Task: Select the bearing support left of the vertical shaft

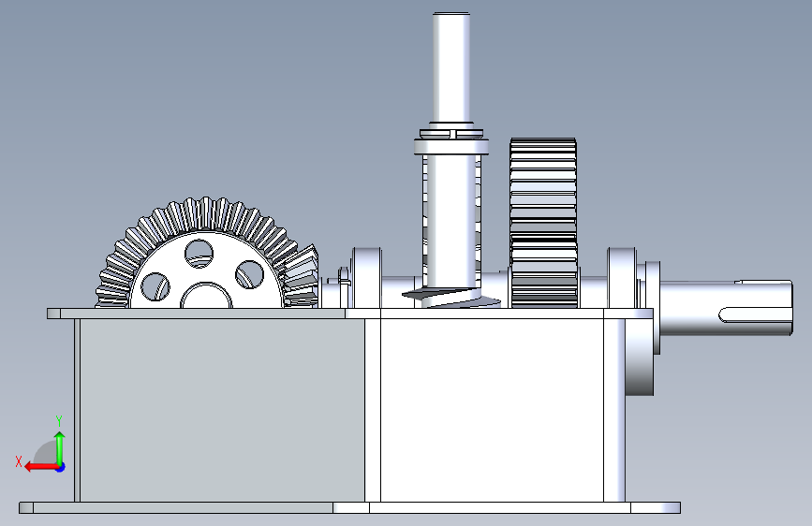Action: point(366,277)
